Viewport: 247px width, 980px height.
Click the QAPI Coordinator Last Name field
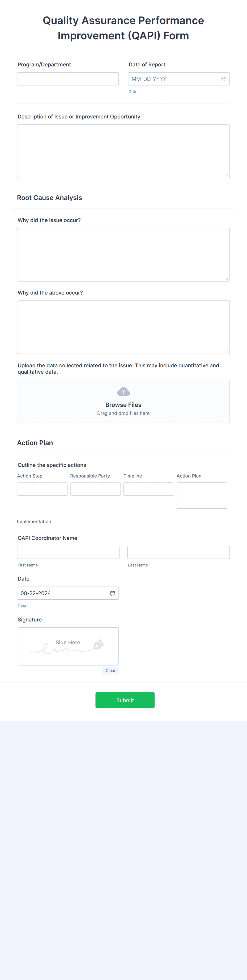click(178, 552)
